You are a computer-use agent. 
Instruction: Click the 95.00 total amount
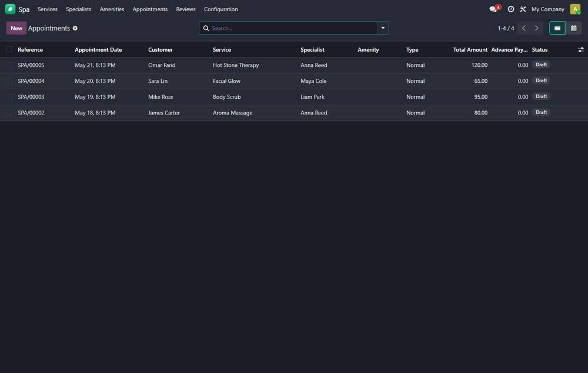(x=481, y=96)
